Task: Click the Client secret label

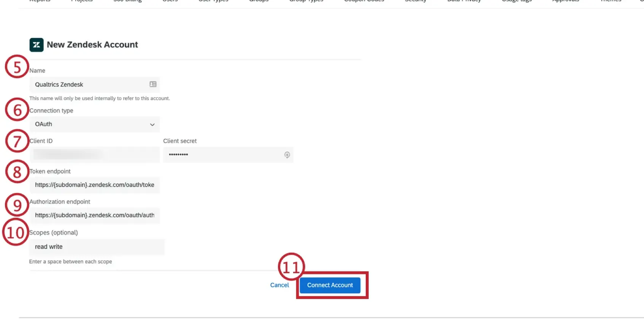Action: pos(180,141)
